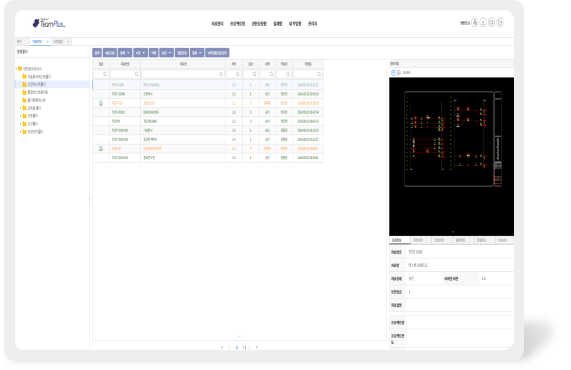Open the third arrow dropdown button in the blue toolbar

[166, 53]
